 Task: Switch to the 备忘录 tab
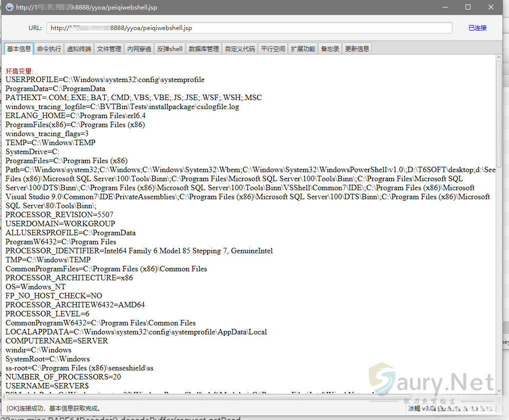[x=330, y=49]
